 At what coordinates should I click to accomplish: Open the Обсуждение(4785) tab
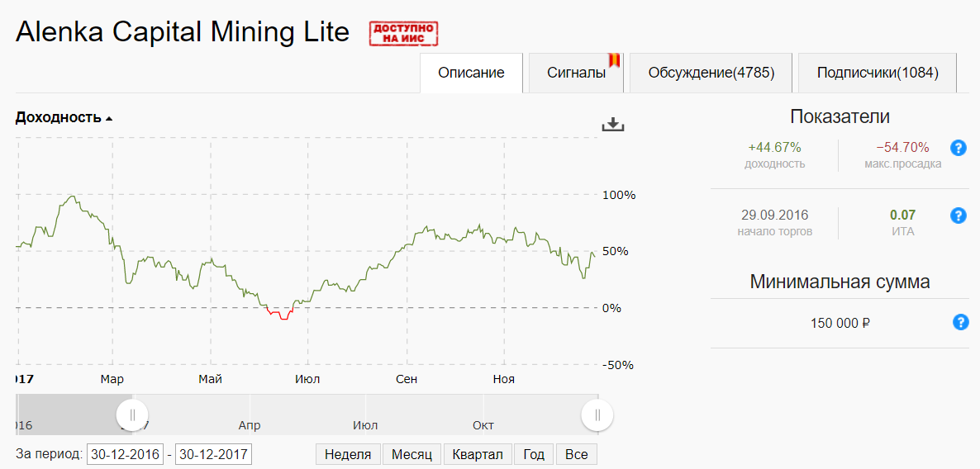click(x=711, y=73)
